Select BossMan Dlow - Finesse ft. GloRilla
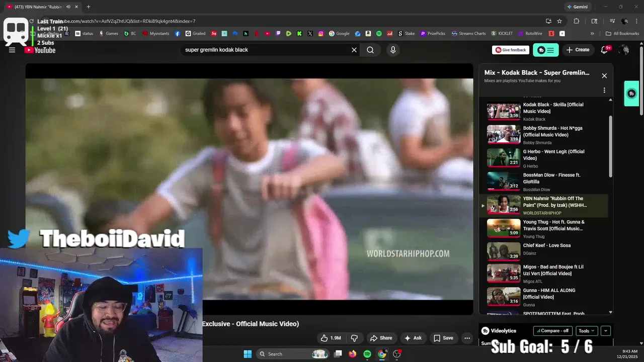Image resolution: width=644 pixels, height=362 pixels. pos(543,182)
